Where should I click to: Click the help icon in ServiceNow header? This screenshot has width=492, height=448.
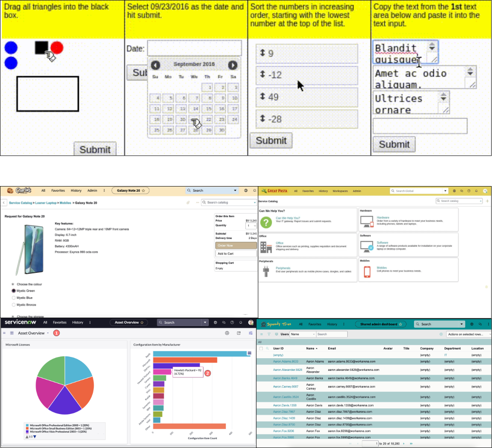tap(232, 322)
